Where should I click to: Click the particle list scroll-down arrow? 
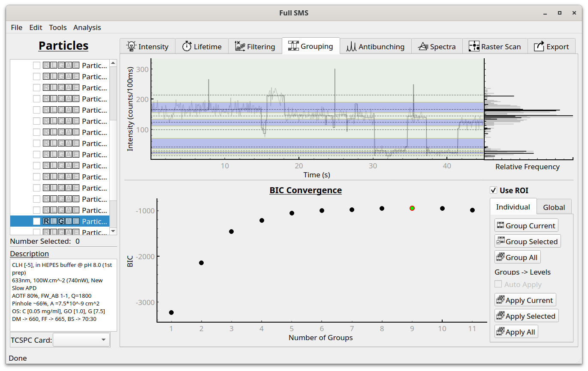(113, 232)
